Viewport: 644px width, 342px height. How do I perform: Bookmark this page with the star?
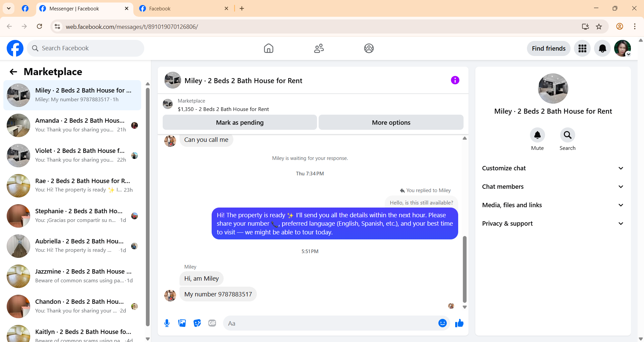click(x=599, y=26)
